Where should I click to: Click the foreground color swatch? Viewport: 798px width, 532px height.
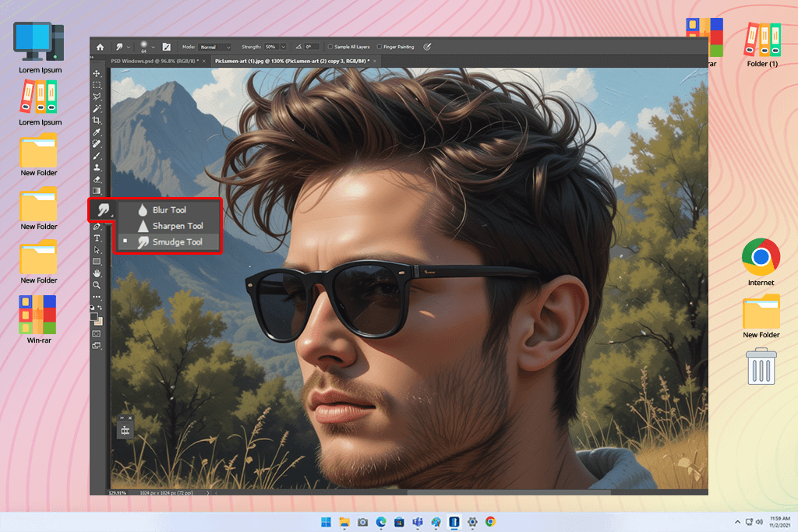(94, 317)
